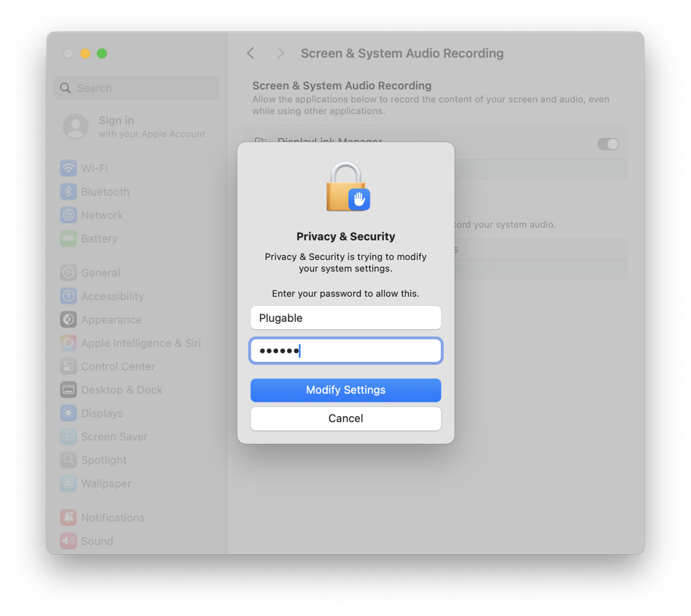The image size is (691, 616).
Task: Cancel the password prompt
Action: 345,418
